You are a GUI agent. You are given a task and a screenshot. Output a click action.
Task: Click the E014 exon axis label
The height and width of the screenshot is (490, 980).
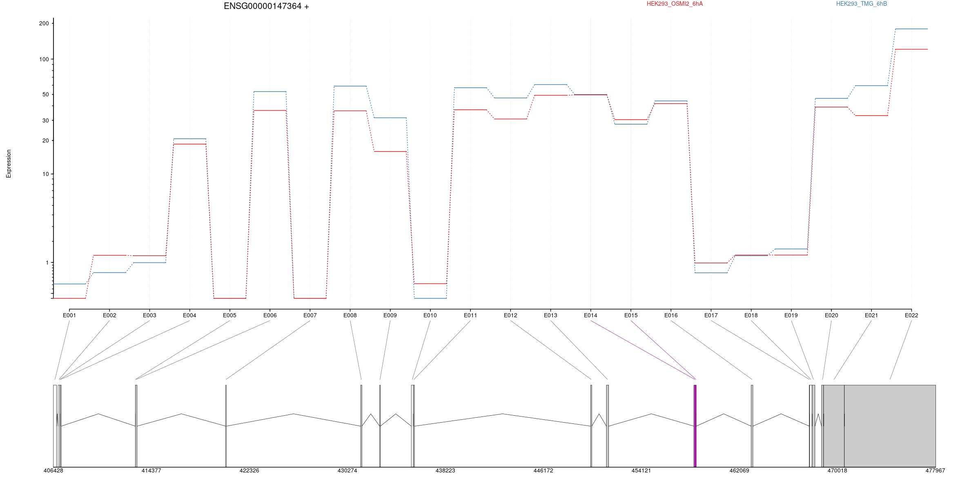point(590,315)
